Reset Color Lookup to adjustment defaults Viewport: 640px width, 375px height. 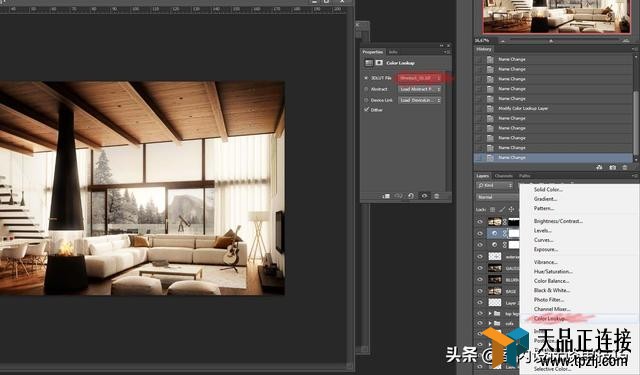click(x=411, y=196)
